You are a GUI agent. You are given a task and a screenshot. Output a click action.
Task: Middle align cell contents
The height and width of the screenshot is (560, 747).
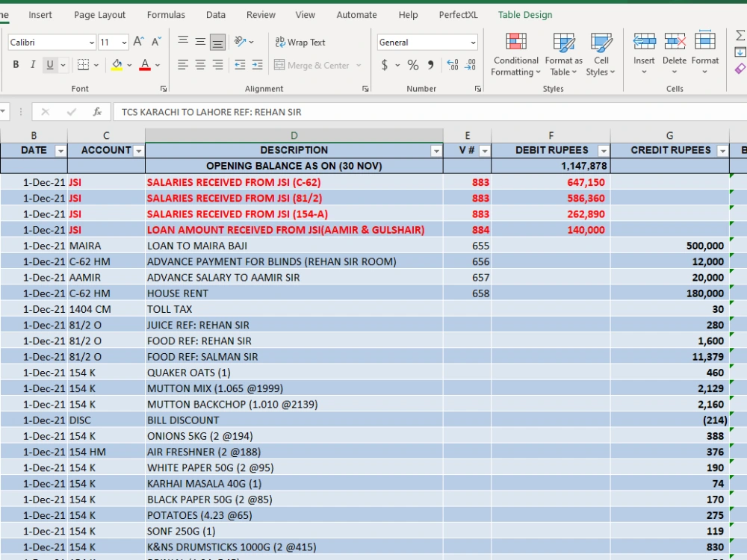(200, 42)
